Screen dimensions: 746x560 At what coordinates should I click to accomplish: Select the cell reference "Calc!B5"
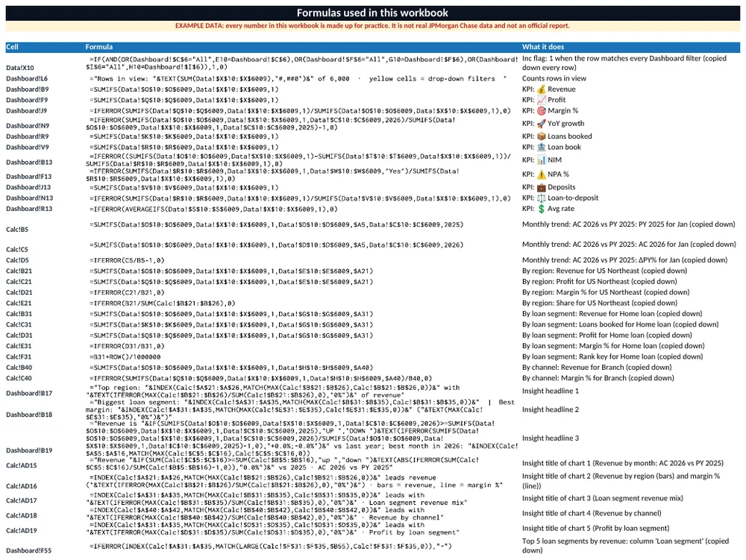17,230
